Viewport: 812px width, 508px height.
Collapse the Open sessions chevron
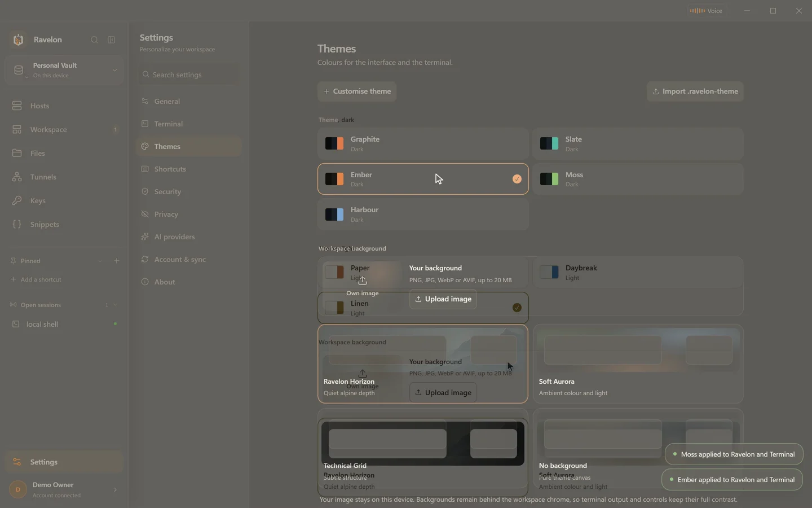pos(116,305)
